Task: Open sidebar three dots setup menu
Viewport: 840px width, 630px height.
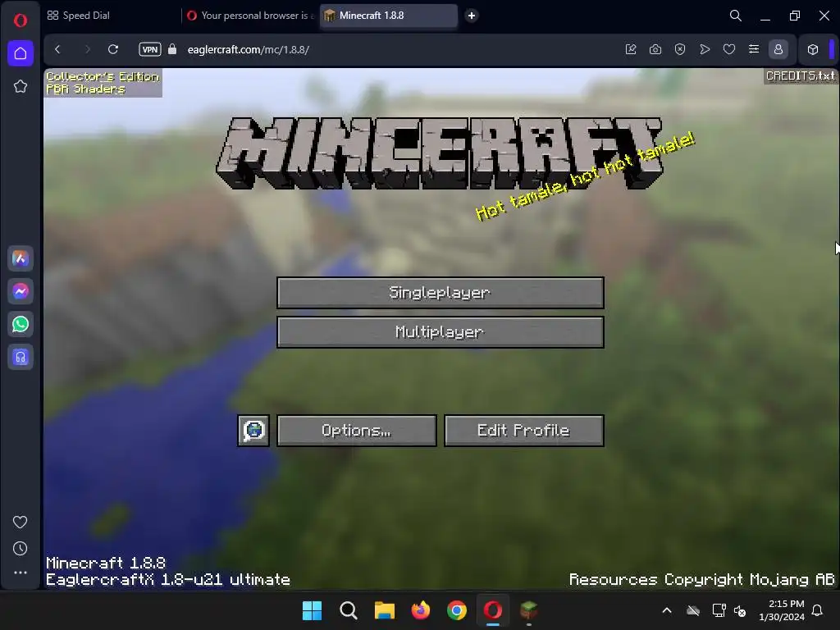Action: 21,573
